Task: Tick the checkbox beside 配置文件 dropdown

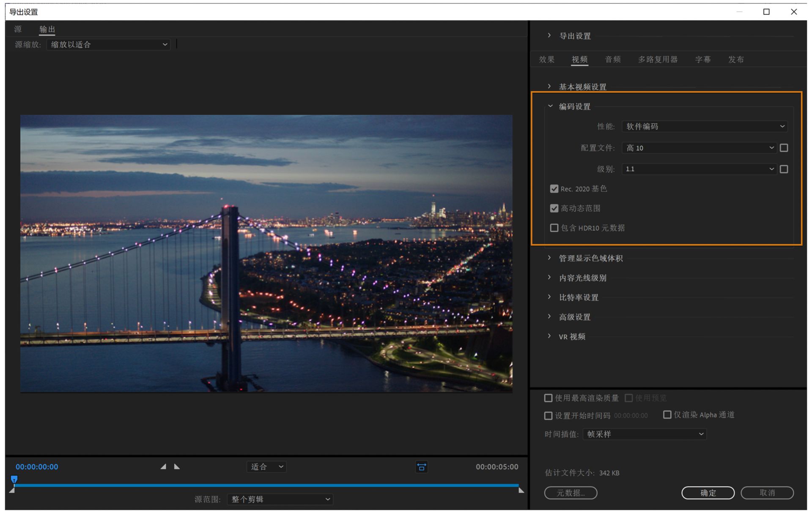Action: tap(784, 148)
